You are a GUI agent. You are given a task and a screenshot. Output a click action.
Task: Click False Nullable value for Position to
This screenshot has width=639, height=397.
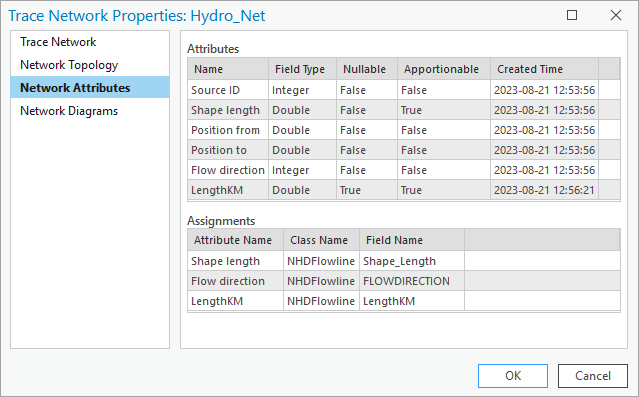(x=367, y=150)
